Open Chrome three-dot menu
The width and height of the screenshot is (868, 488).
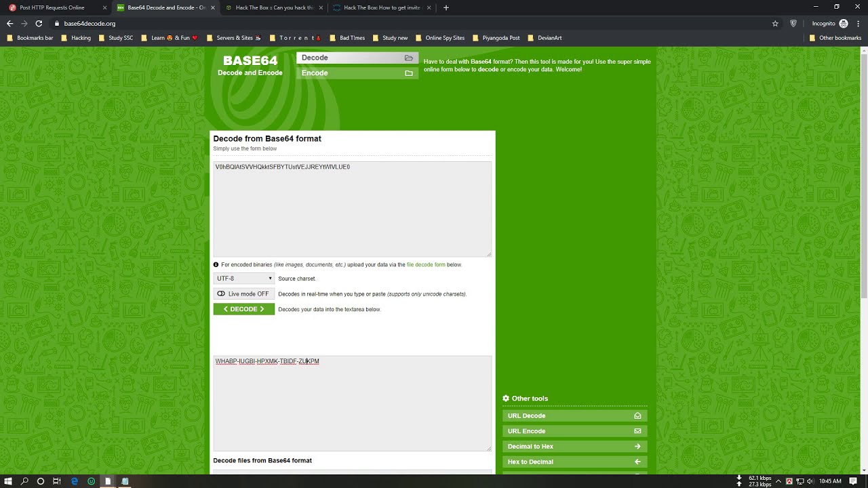859,23
